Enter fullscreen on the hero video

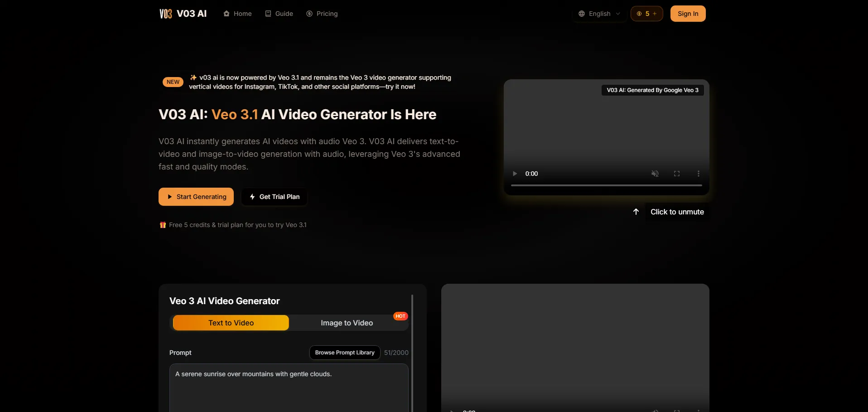(676, 174)
